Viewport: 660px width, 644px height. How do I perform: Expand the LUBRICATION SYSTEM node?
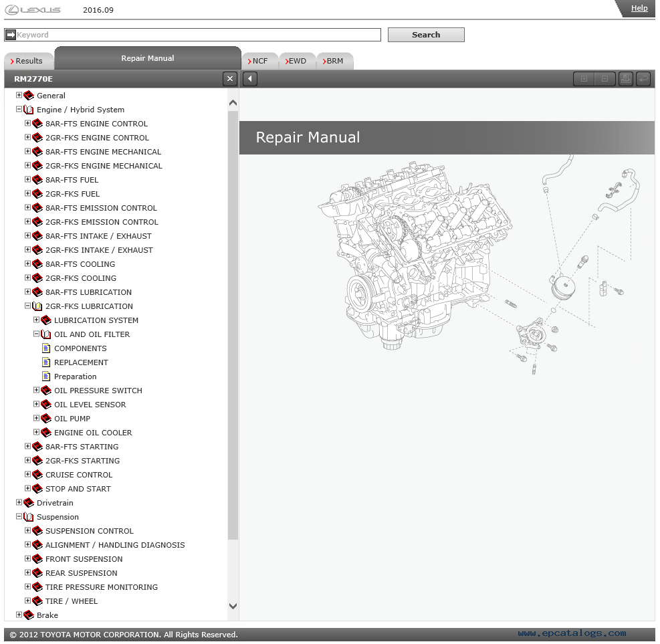36,320
